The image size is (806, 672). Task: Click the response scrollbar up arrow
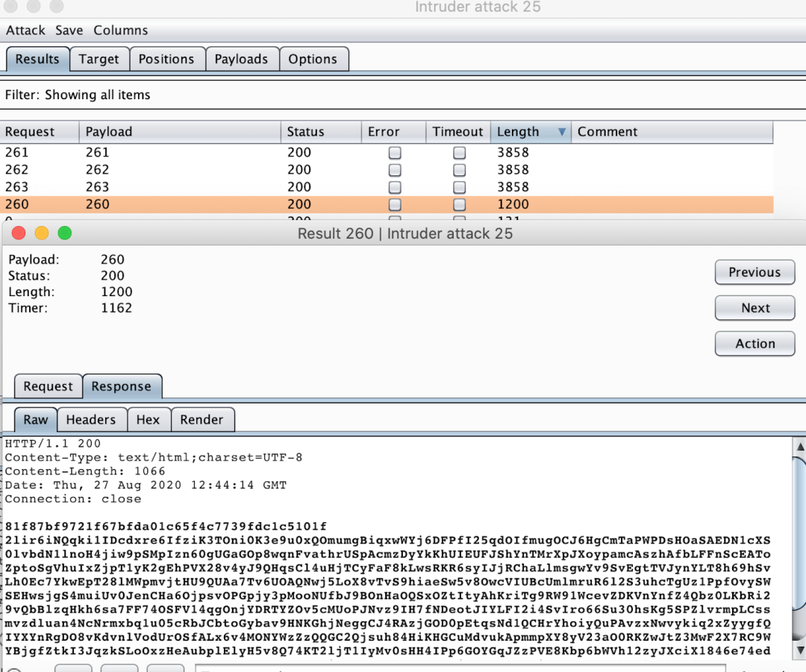coord(799,447)
